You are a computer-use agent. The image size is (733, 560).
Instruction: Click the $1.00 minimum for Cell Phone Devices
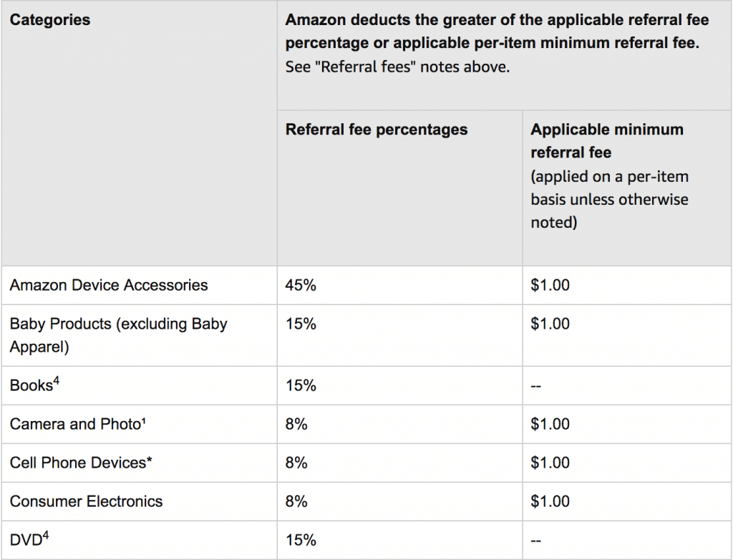coord(550,462)
